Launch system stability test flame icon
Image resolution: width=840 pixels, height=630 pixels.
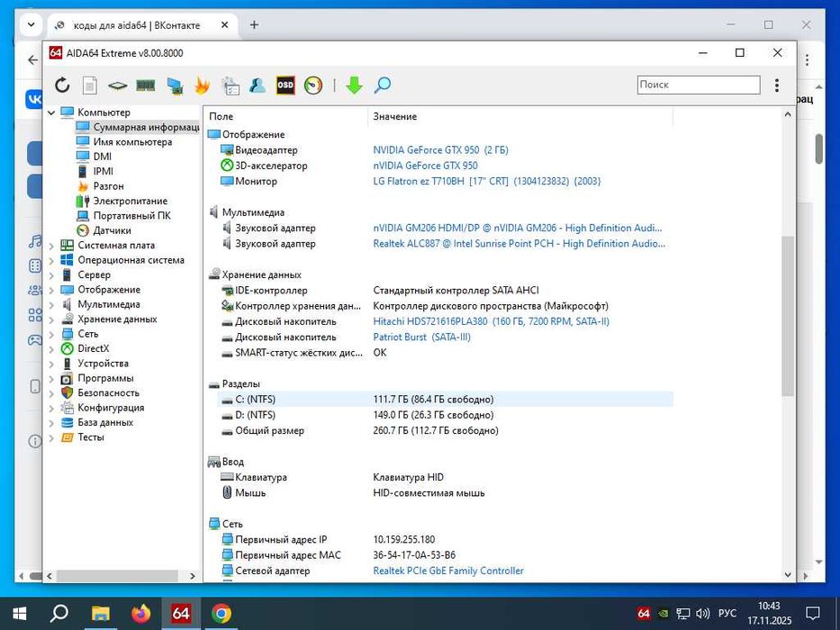coord(202,85)
